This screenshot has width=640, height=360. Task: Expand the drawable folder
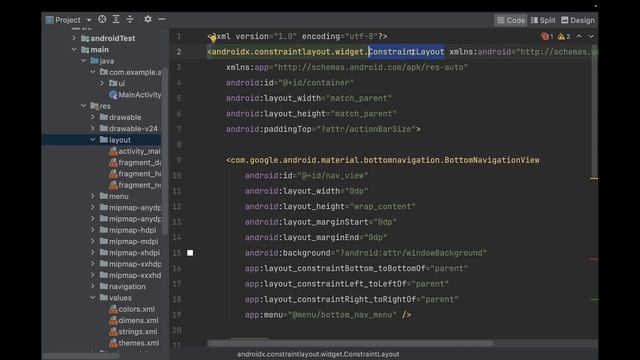[x=93, y=117]
